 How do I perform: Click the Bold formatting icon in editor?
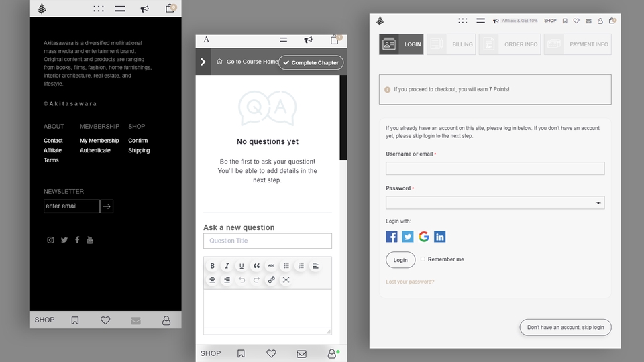click(213, 266)
